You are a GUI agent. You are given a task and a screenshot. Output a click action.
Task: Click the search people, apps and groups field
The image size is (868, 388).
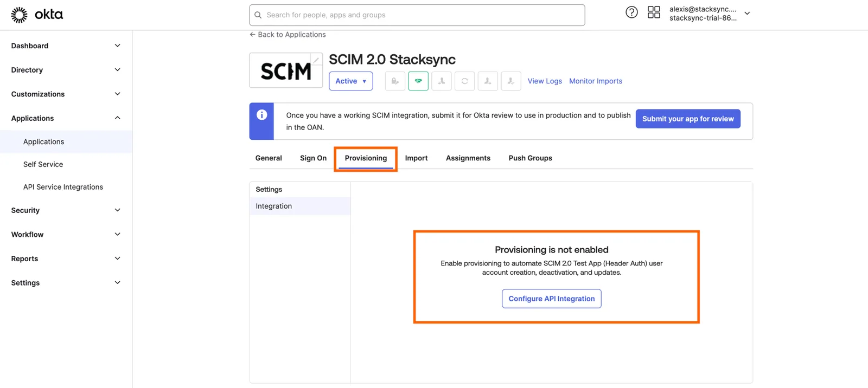tap(417, 15)
